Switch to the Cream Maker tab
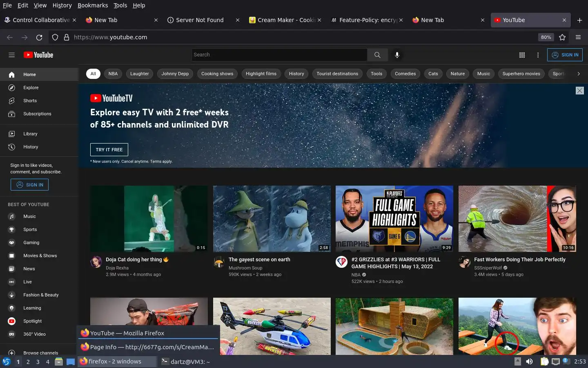 [285, 20]
